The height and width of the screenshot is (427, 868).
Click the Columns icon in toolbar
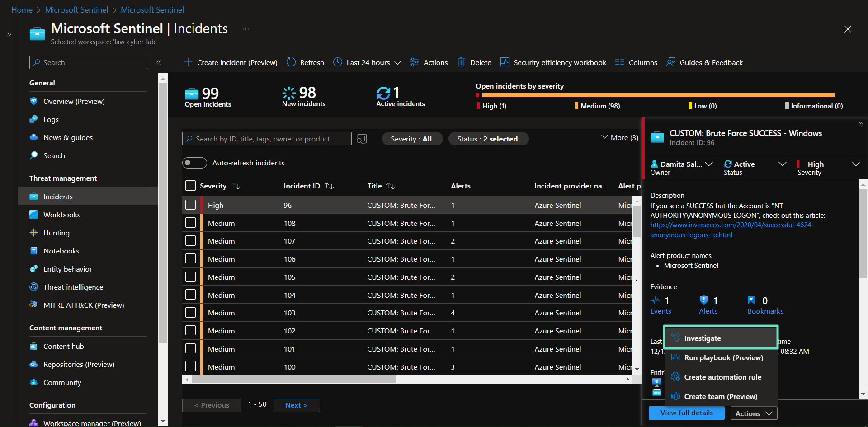620,62
